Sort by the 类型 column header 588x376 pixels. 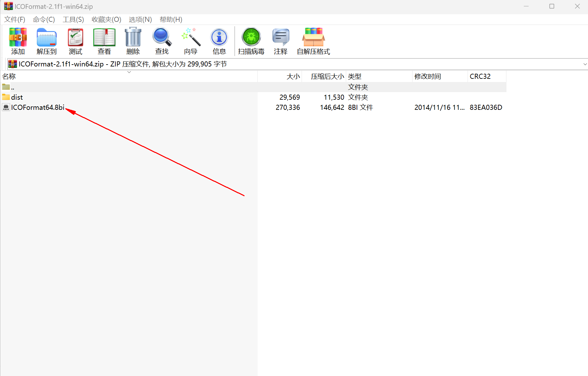379,76
